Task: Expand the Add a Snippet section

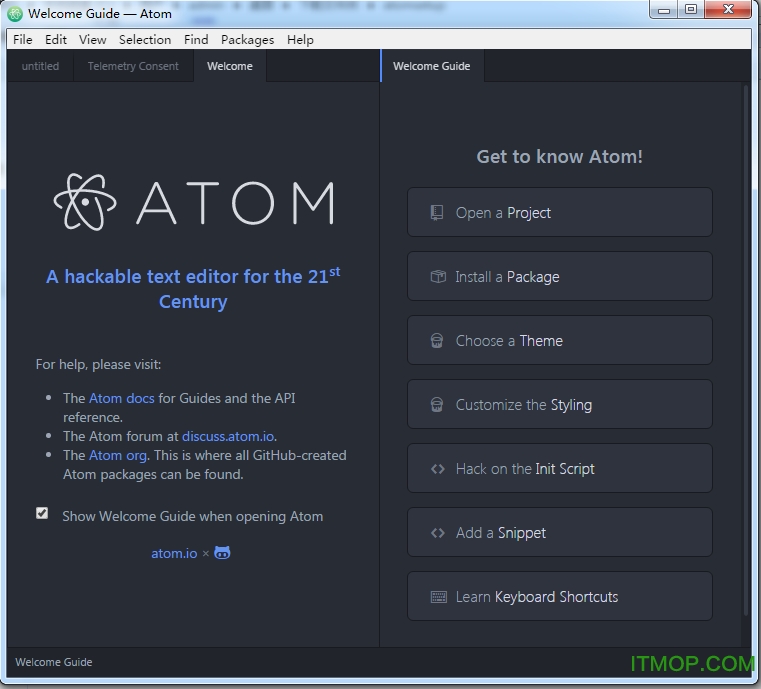Action: pyautogui.click(x=560, y=533)
